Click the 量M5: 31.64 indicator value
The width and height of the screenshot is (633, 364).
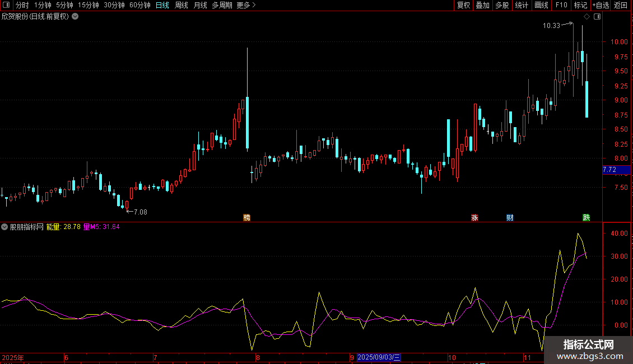(x=101, y=227)
